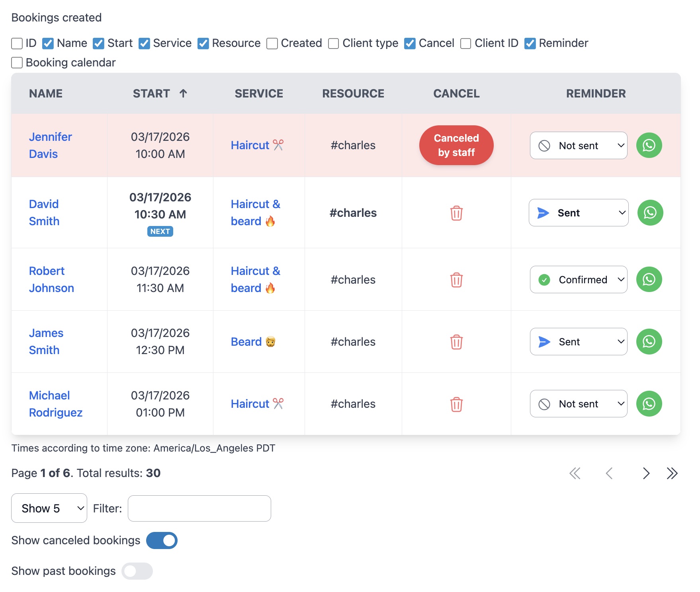Turn off Show canceled bookings toggle

point(162,540)
